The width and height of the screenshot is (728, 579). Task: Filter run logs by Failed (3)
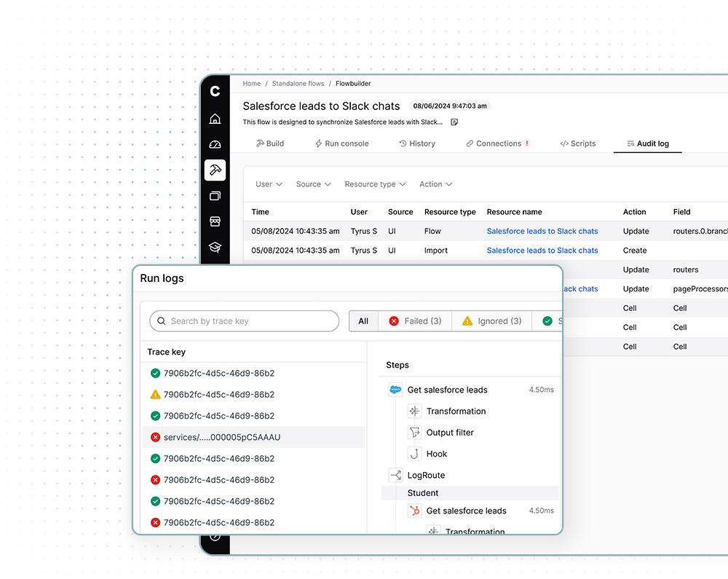tap(415, 321)
